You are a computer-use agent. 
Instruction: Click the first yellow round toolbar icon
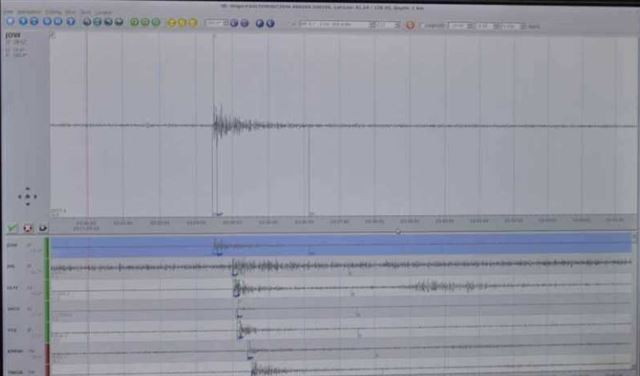172,22
